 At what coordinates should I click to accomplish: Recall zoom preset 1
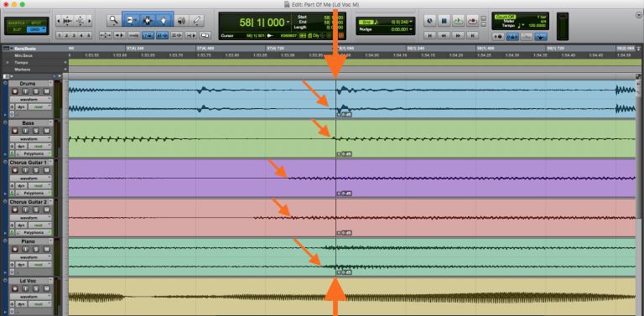[x=59, y=35]
